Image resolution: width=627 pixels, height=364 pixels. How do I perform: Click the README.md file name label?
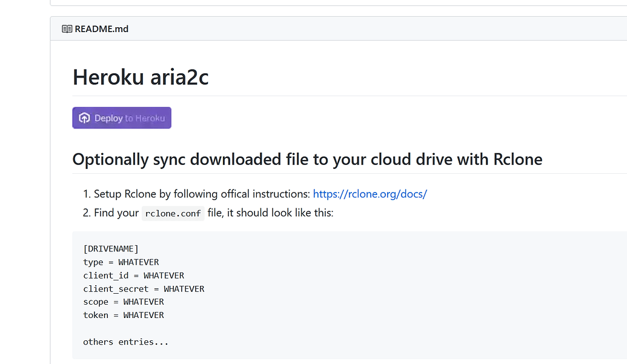click(101, 28)
